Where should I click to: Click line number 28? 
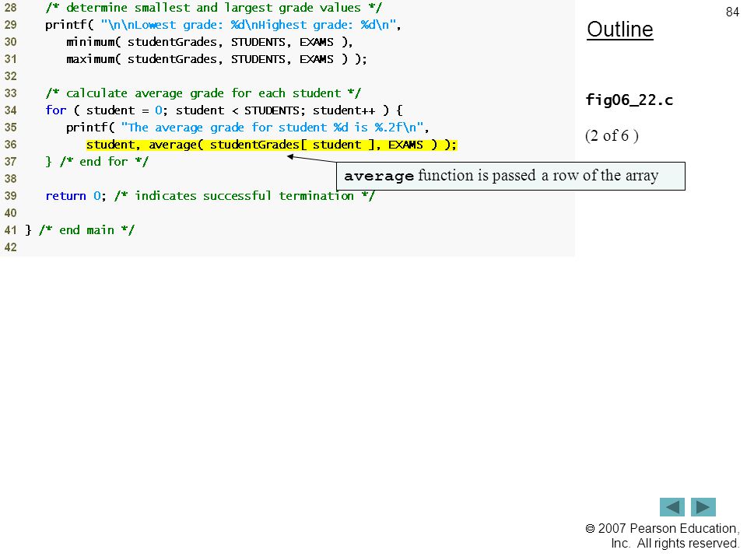tap(10, 8)
